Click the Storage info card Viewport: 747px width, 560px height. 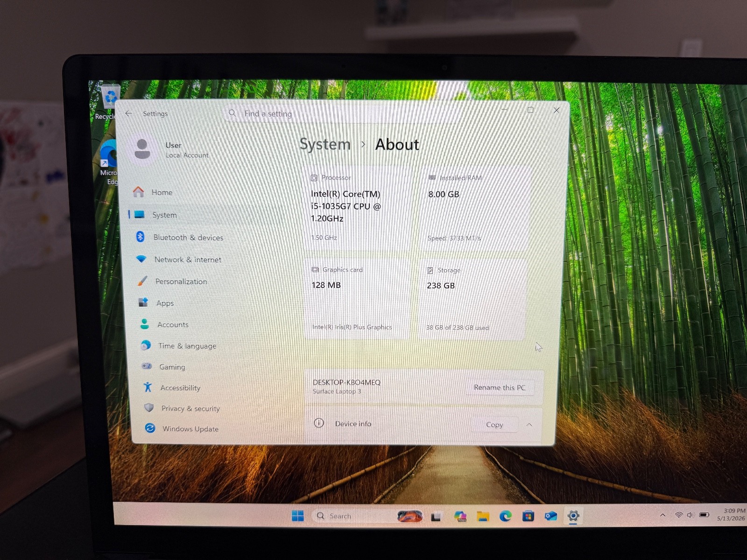click(473, 299)
